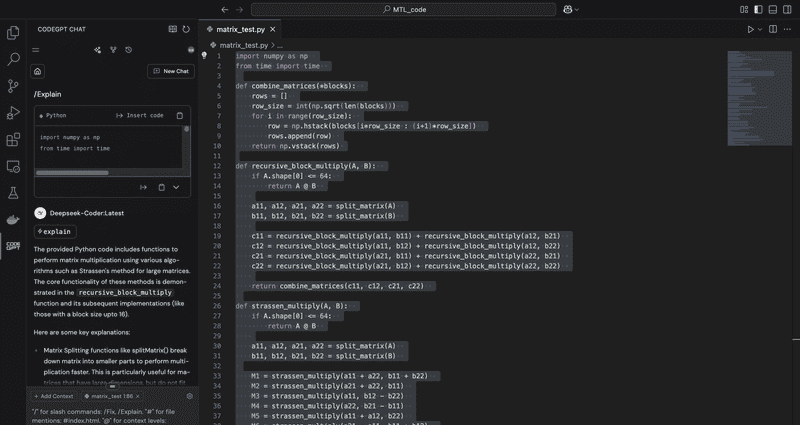Expand the chevron below the code snippet

coord(177,187)
